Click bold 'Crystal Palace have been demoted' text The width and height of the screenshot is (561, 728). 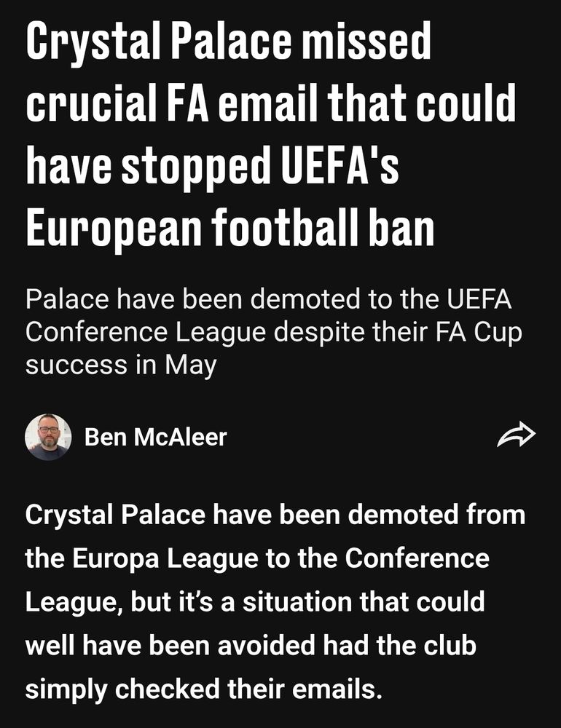pos(275,515)
